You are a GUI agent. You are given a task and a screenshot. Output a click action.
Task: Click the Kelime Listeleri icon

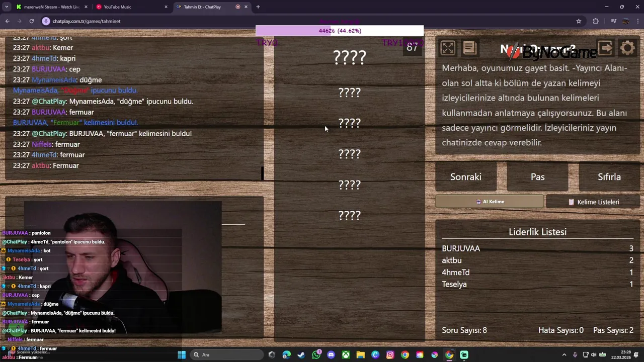571,202
